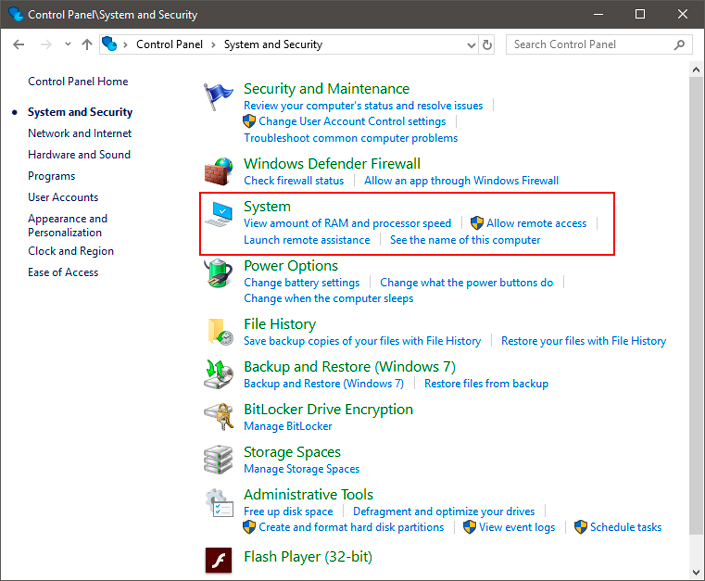This screenshot has width=705, height=581.
Task: Click the shield icon before Allow remote access
Action: coord(477,223)
